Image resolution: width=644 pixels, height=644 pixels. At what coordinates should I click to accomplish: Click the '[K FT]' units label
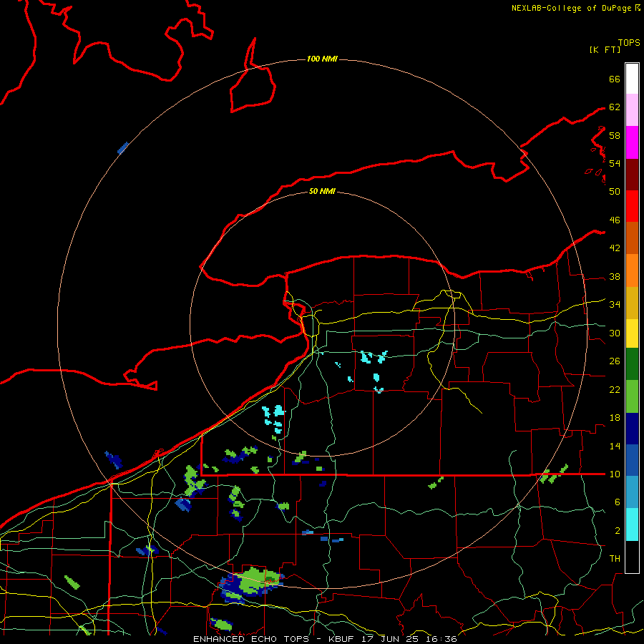(605, 49)
